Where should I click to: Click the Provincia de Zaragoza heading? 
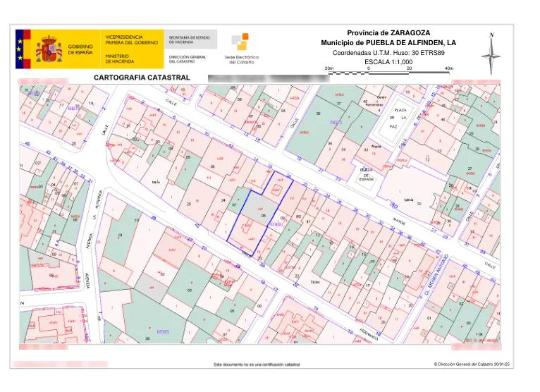click(x=388, y=33)
